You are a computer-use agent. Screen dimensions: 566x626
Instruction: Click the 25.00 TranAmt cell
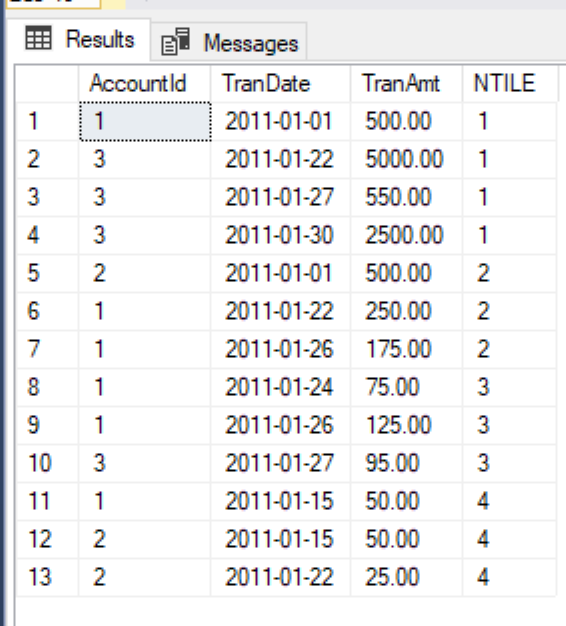[406, 577]
